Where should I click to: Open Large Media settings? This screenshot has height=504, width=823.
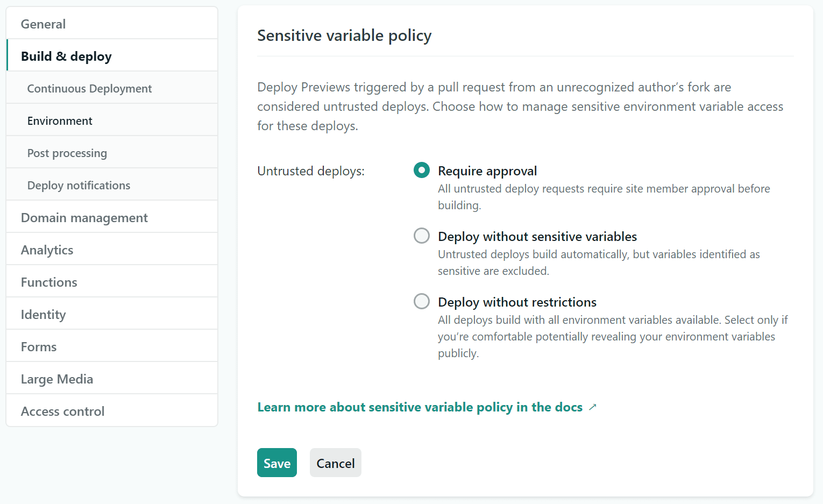click(x=57, y=379)
